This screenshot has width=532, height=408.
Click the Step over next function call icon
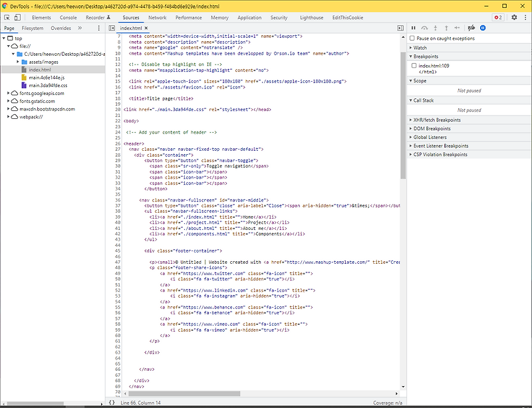424,28
